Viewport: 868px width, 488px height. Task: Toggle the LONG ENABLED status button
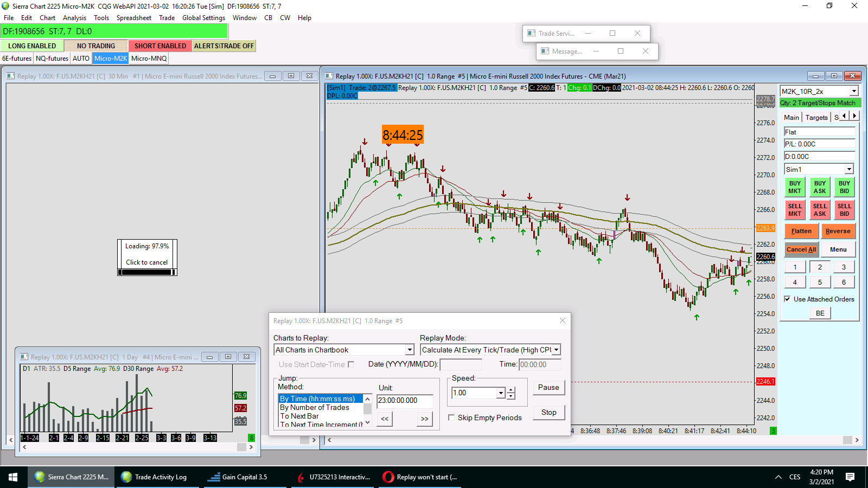pyautogui.click(x=32, y=46)
